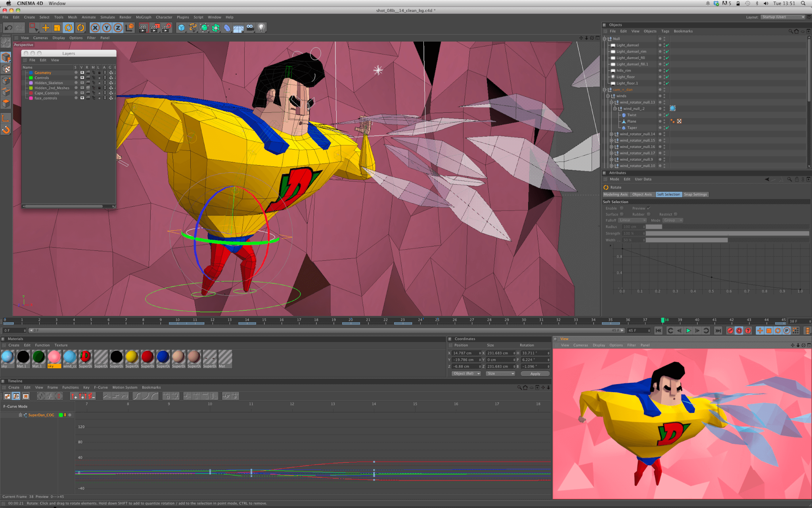Add a Cube primitive object

tap(181, 27)
